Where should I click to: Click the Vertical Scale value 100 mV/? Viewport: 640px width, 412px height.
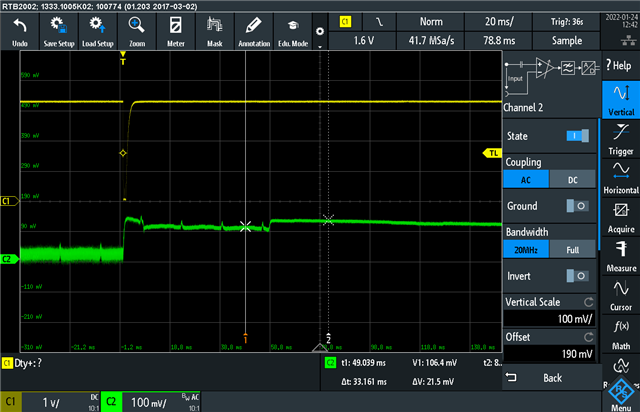pyautogui.click(x=549, y=318)
